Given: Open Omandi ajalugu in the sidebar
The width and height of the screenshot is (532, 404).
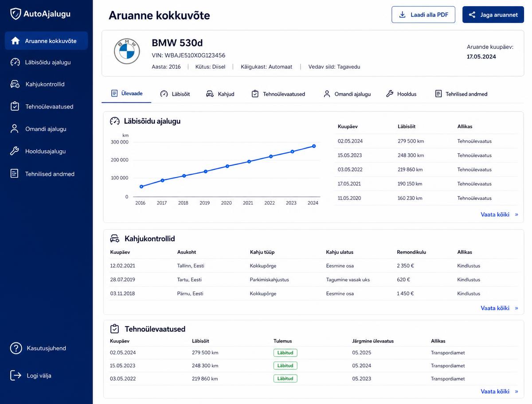Looking at the screenshot, I should [x=47, y=129].
